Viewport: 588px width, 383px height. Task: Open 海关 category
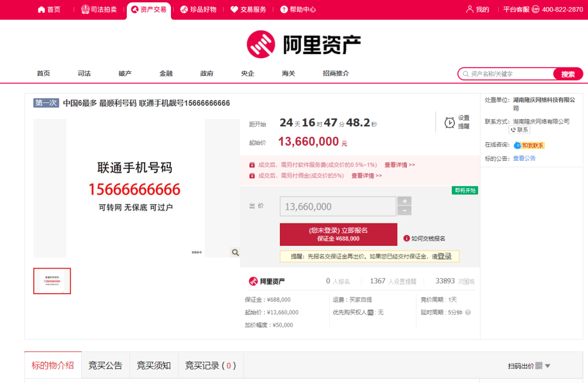click(289, 73)
